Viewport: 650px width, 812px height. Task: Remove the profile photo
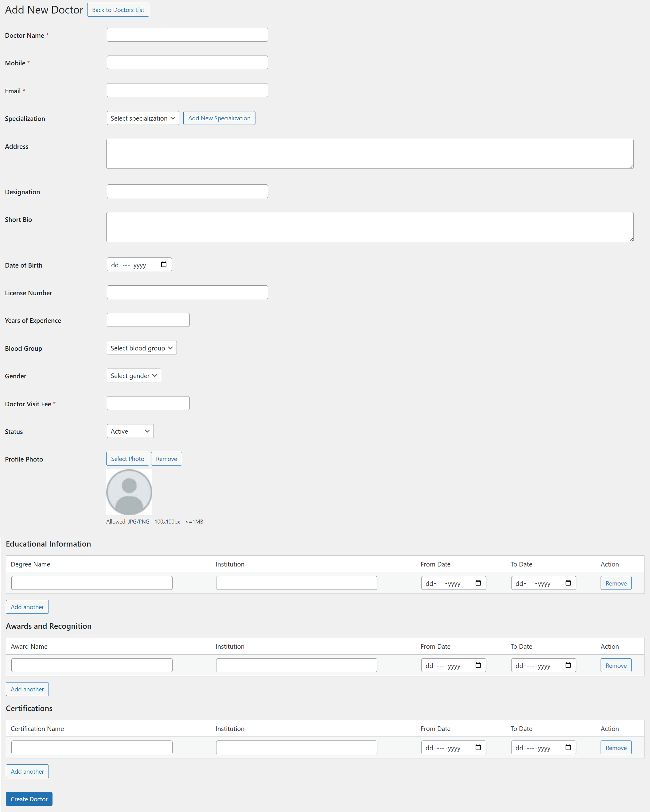tap(166, 458)
